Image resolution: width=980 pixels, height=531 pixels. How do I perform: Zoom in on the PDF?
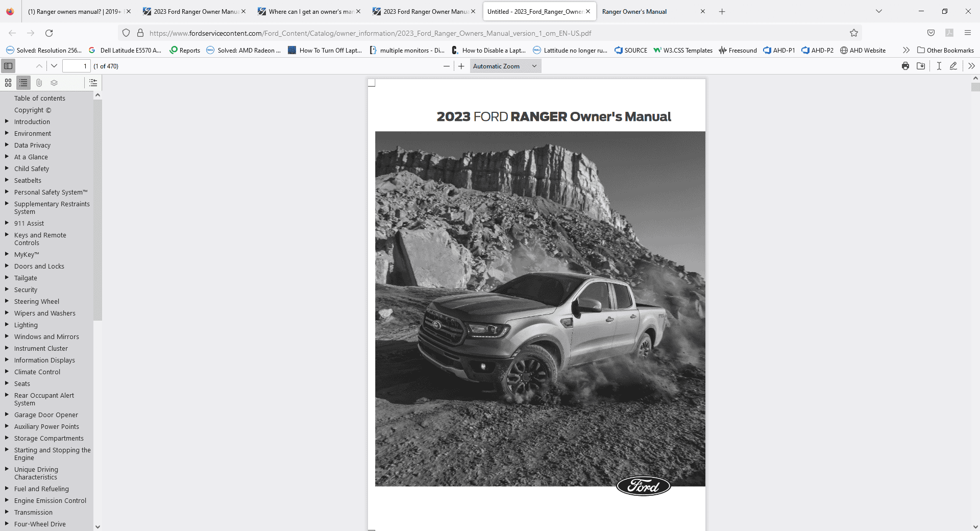(x=461, y=66)
